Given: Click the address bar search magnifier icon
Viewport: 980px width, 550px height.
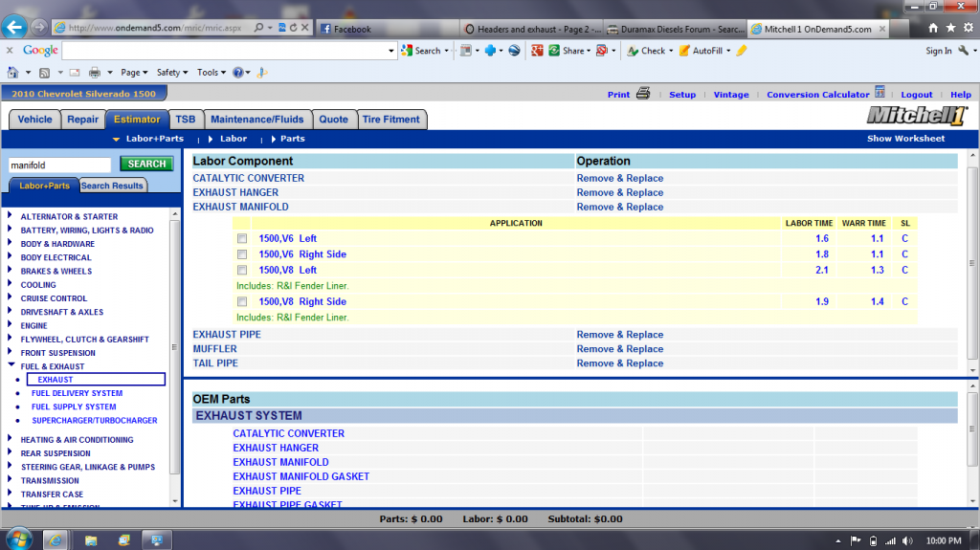Looking at the screenshot, I should [258, 28].
